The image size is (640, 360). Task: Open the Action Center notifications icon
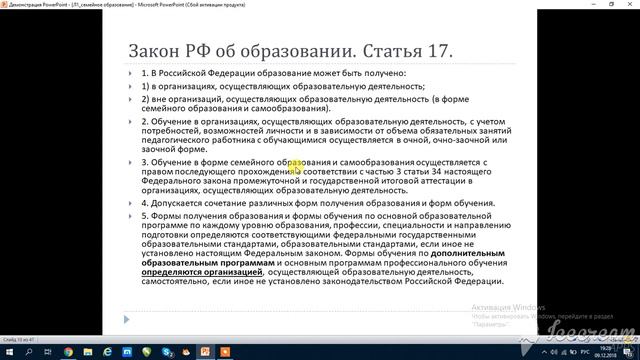click(628, 353)
